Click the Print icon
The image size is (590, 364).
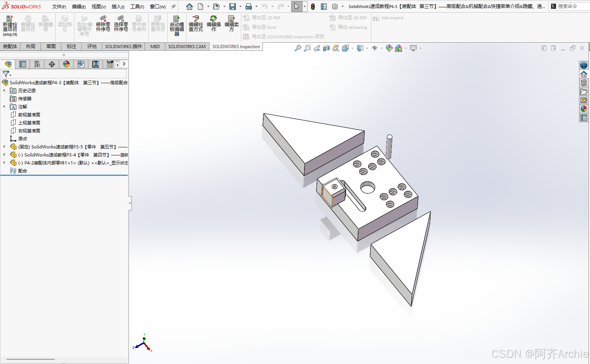point(248,7)
